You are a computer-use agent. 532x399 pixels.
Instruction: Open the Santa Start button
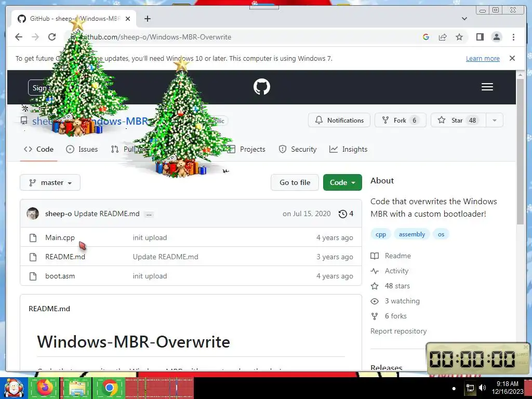click(14, 388)
